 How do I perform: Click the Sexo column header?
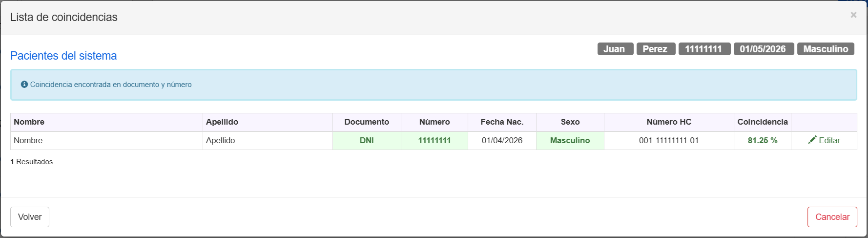(x=570, y=122)
